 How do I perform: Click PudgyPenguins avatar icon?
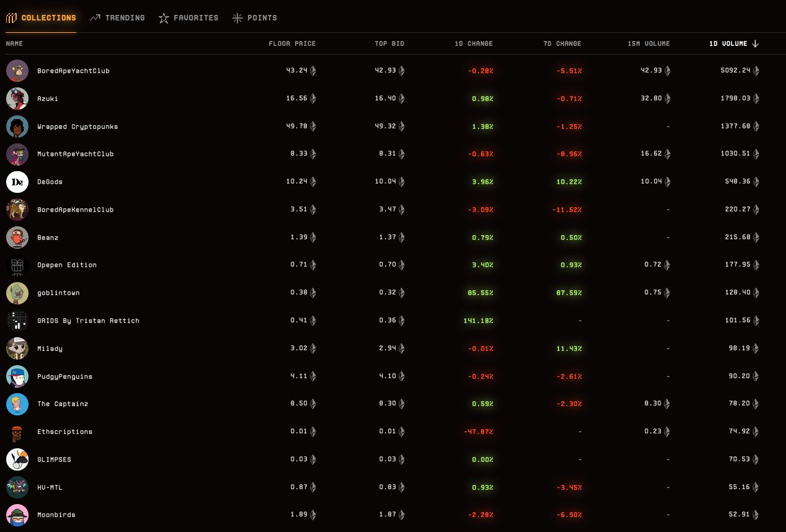pos(17,376)
